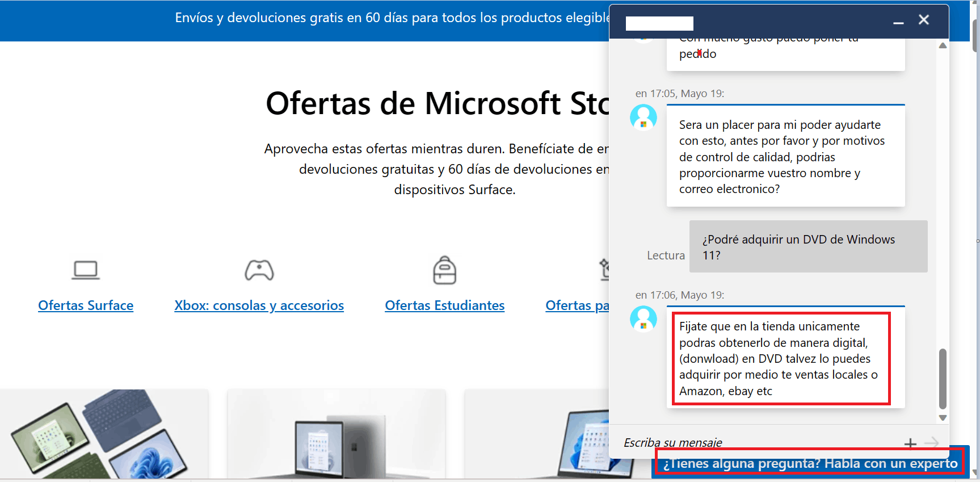The width and height of the screenshot is (980, 482).
Task: Click the Lectura read status label
Action: (x=666, y=255)
